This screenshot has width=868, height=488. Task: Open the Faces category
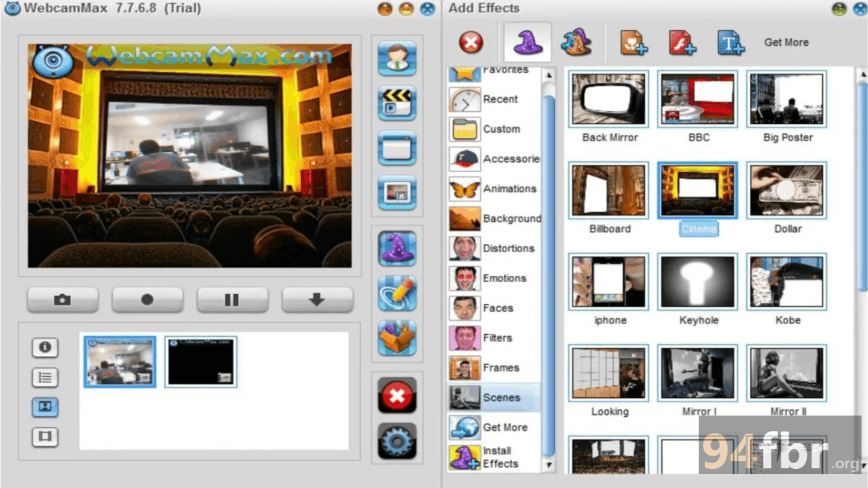pos(495,308)
